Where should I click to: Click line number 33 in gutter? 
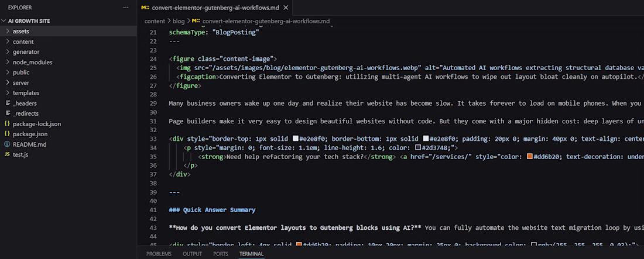tap(153, 139)
